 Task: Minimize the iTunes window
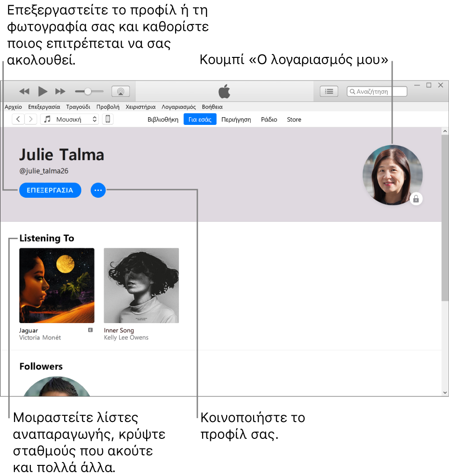(417, 85)
